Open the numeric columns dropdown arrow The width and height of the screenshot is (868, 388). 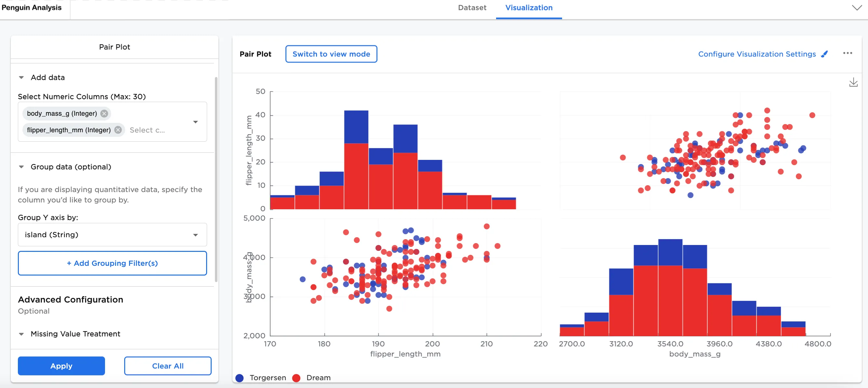195,122
